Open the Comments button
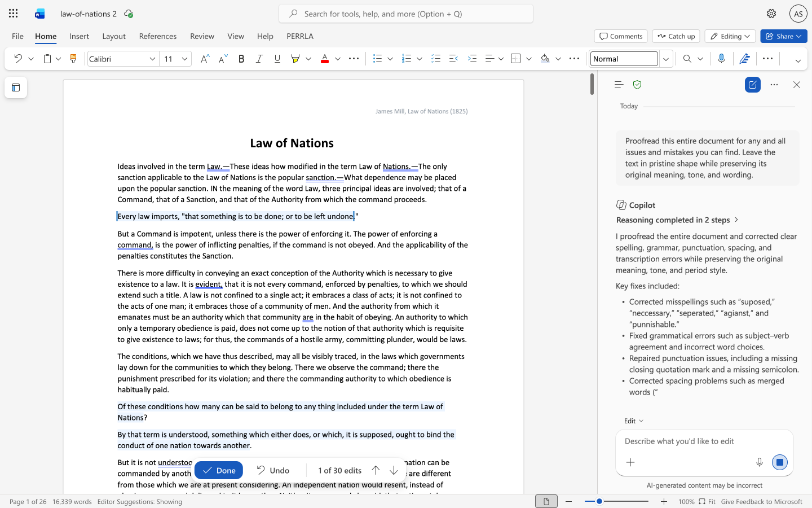The height and width of the screenshot is (508, 812). pos(620,36)
